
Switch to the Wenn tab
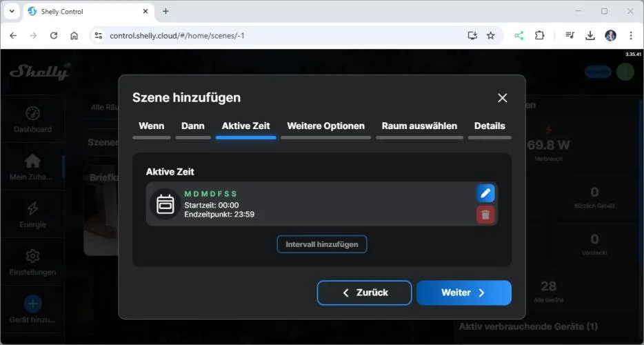coord(151,126)
